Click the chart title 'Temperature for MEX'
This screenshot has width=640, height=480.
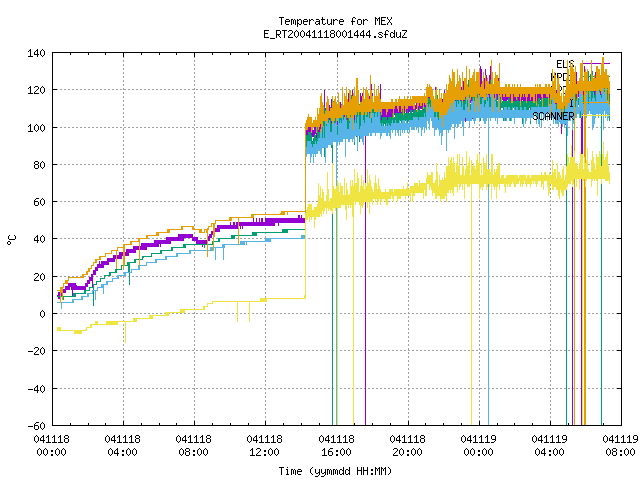tap(335, 21)
